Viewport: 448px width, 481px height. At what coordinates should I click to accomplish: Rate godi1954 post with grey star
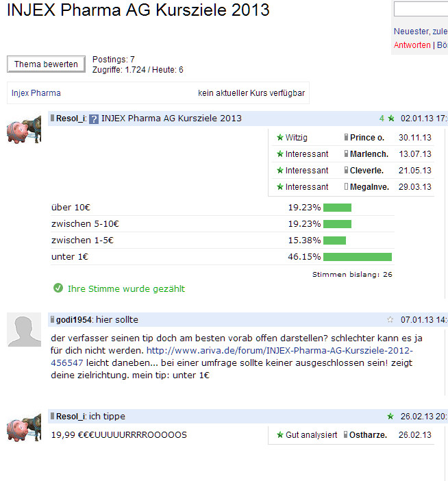click(x=390, y=320)
